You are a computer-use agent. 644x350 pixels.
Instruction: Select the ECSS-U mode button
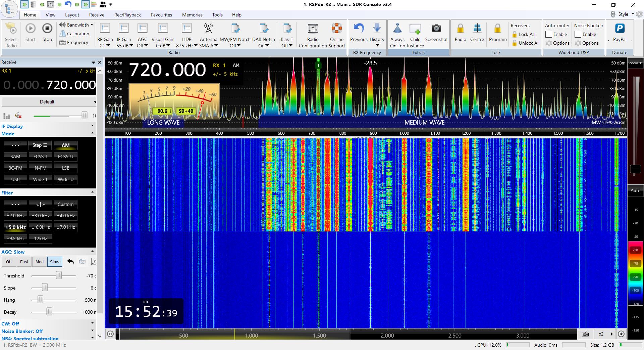(65, 157)
